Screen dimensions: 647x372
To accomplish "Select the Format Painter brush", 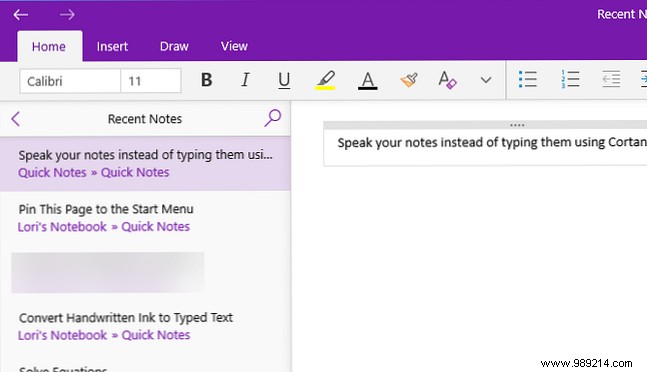I will [x=409, y=80].
